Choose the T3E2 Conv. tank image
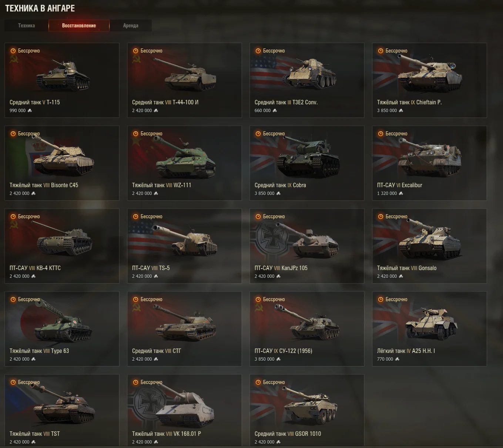Image resolution: width=503 pixels, height=448 pixels. point(309,73)
